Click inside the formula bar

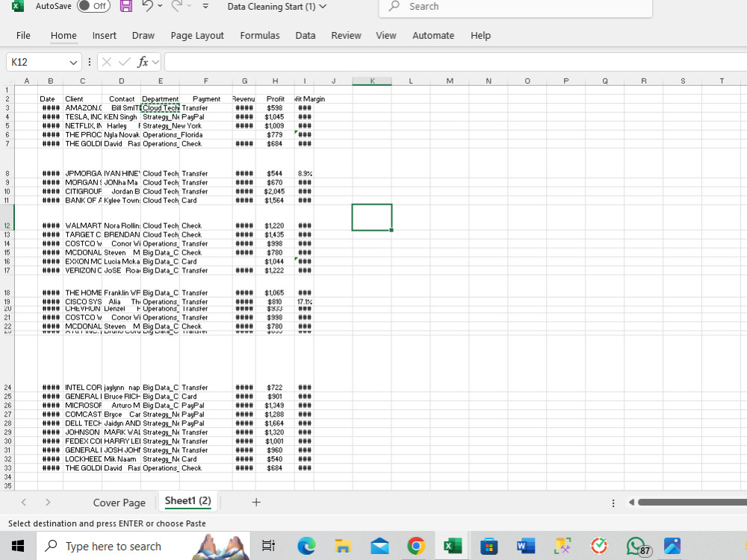(x=456, y=63)
